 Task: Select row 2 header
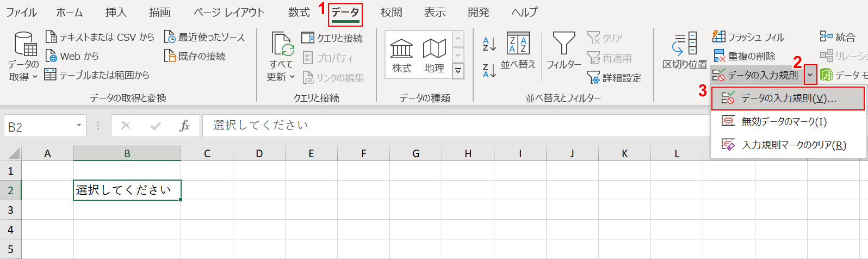pyautogui.click(x=10, y=190)
